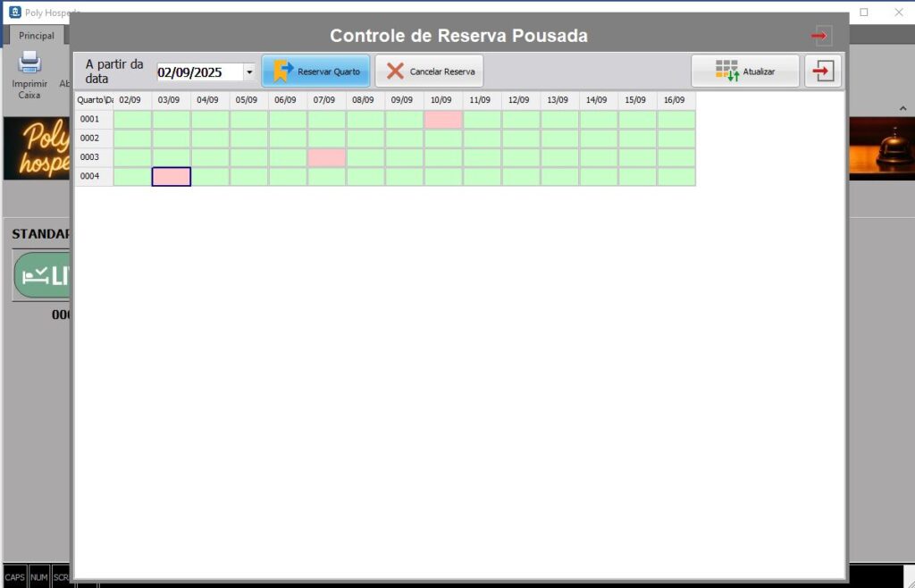Click the bed icon on the room tile
Image resolution: width=915 pixels, height=588 pixels.
pyautogui.click(x=36, y=275)
